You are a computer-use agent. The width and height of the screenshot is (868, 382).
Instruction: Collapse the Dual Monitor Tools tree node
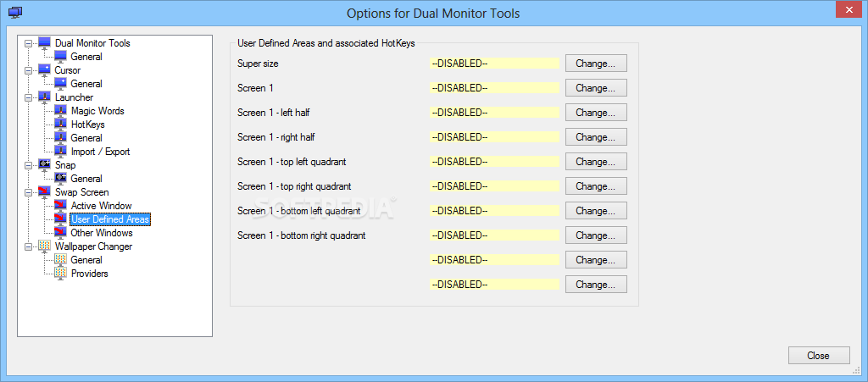click(x=28, y=43)
